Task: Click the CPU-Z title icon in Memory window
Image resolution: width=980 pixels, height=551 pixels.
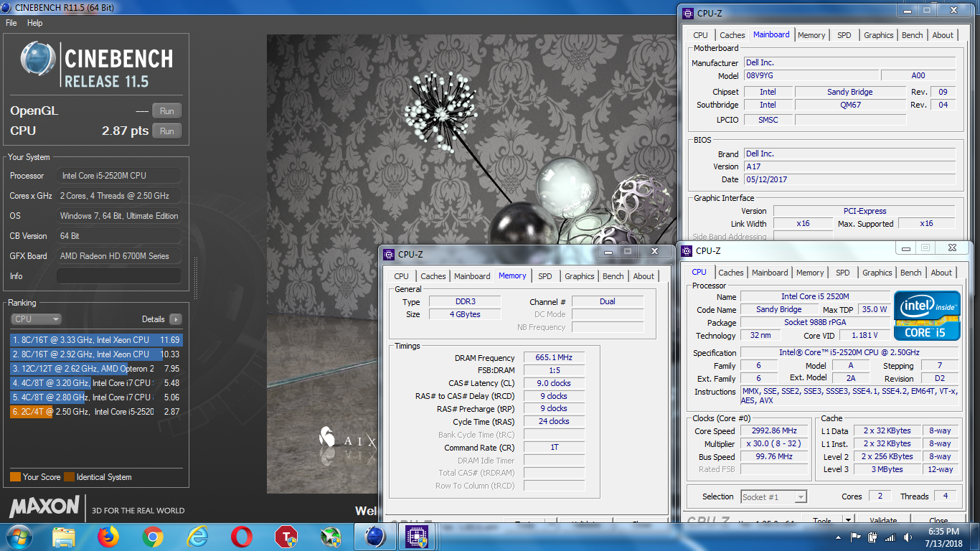Action: pos(389,254)
